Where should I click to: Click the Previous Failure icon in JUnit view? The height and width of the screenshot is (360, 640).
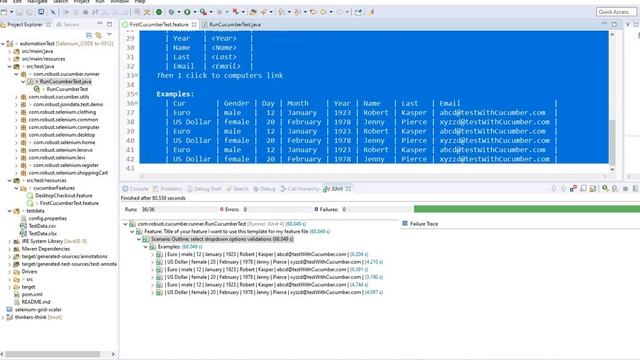(x=564, y=188)
